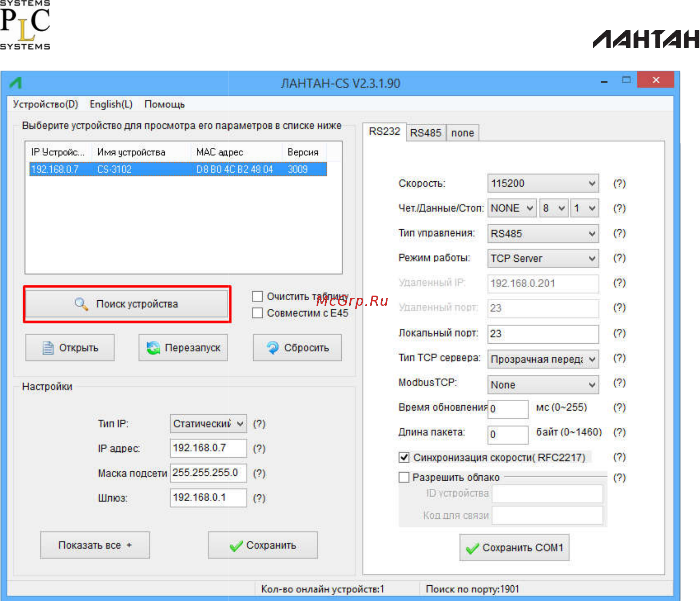Switch to the none tab
The height and width of the screenshot is (601, 700).
coord(462,133)
